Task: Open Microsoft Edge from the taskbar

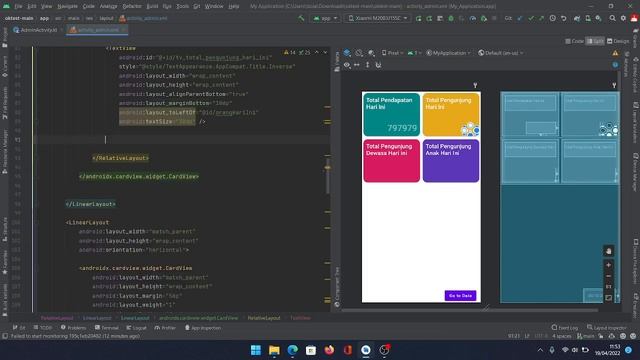Action: pos(293,350)
